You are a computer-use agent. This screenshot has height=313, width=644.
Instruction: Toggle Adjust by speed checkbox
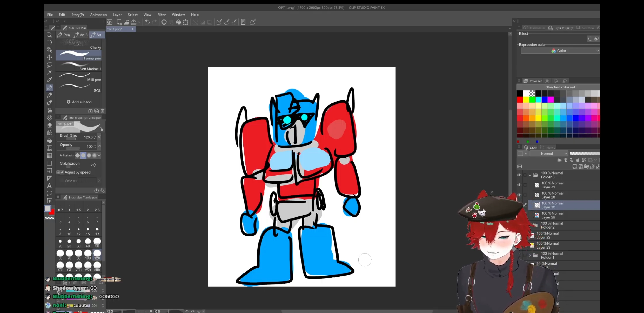click(62, 172)
